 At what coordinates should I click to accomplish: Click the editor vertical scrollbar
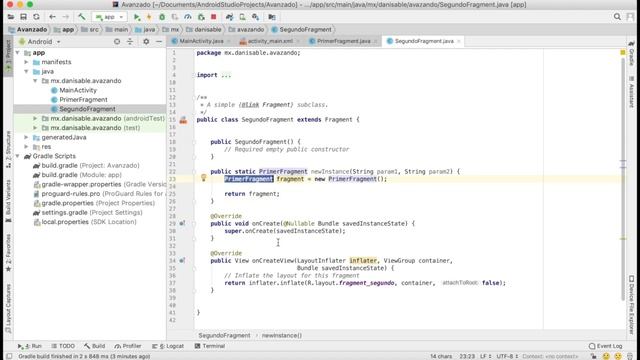[x=623, y=180]
